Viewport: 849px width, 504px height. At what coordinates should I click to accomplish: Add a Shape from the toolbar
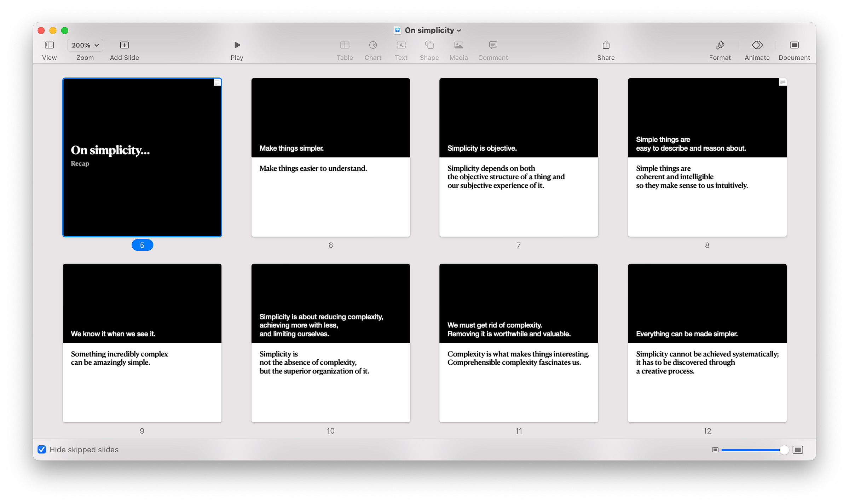pos(429,45)
